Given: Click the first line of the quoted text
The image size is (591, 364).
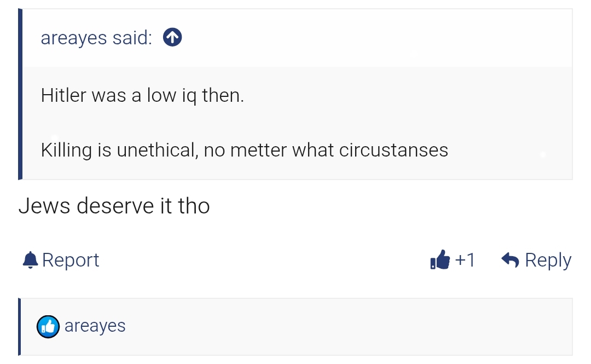Looking at the screenshot, I should (142, 96).
